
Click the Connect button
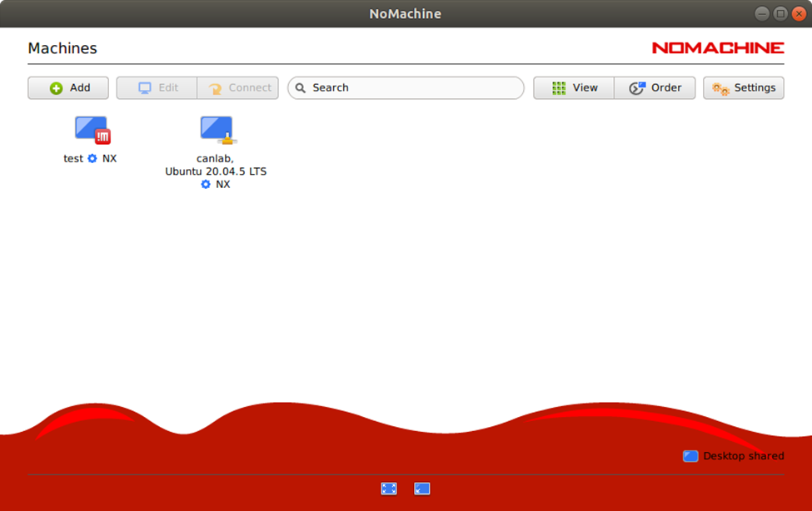coord(237,88)
